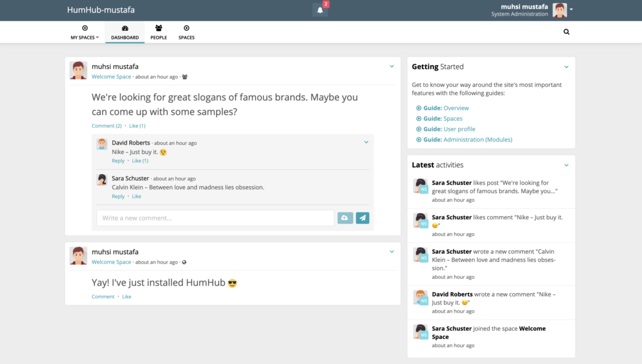Click muhsi mustafa's top-right profile avatar

pyautogui.click(x=559, y=10)
